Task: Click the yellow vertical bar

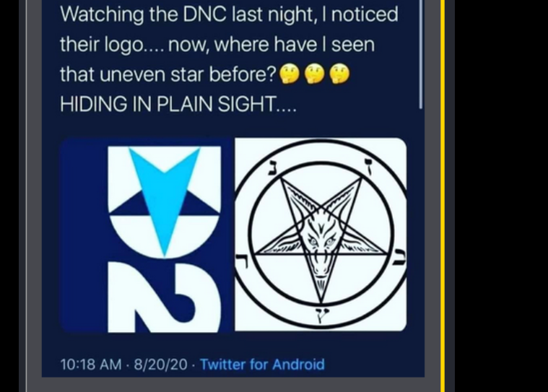Action: coord(443,196)
